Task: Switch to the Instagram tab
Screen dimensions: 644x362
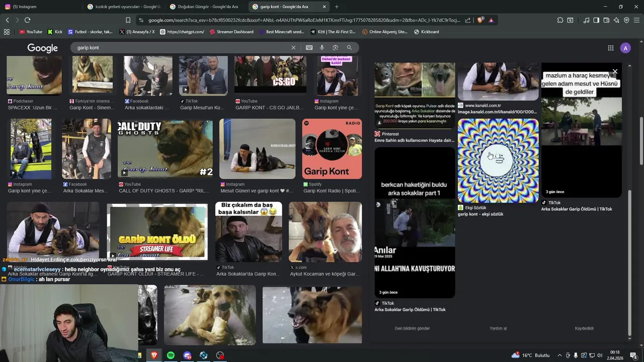Action: (x=40, y=7)
